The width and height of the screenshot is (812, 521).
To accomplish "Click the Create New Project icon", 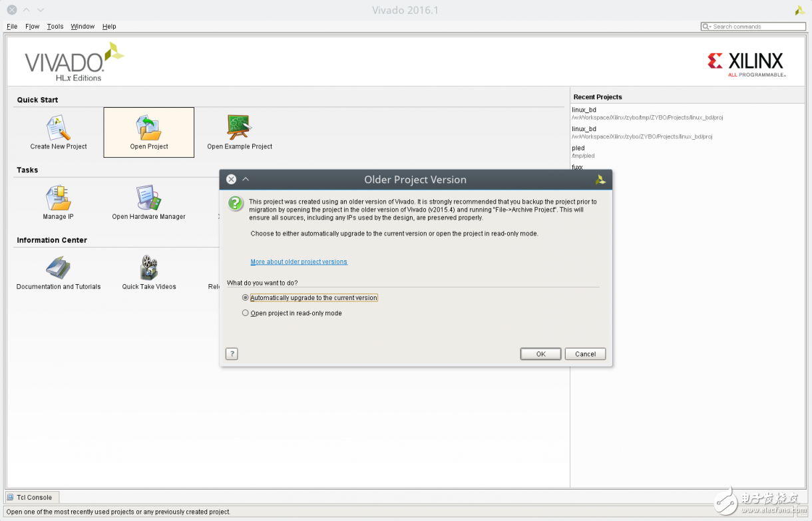I will 59,128.
